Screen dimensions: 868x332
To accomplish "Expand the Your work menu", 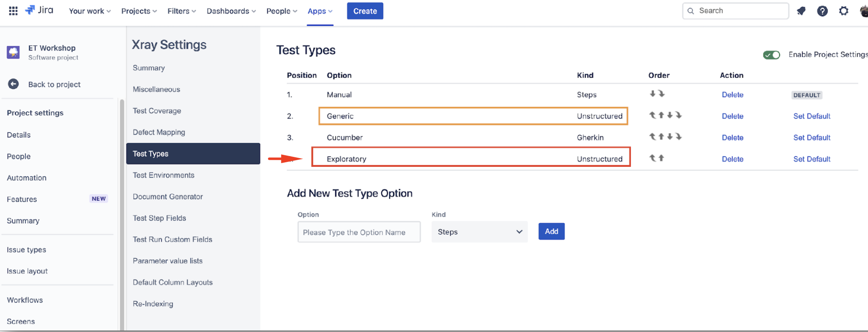I will pos(90,11).
